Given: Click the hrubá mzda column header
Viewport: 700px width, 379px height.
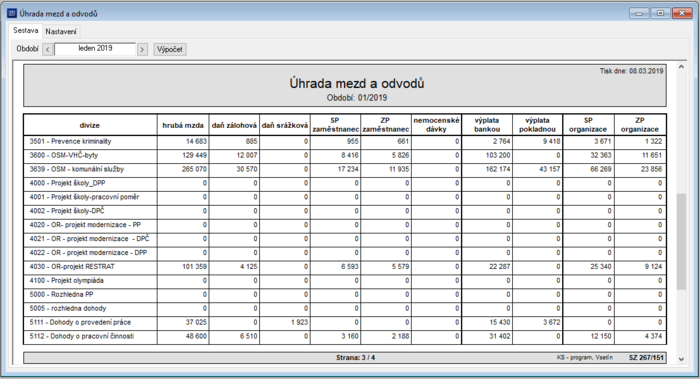Looking at the screenshot, I should tap(183, 125).
